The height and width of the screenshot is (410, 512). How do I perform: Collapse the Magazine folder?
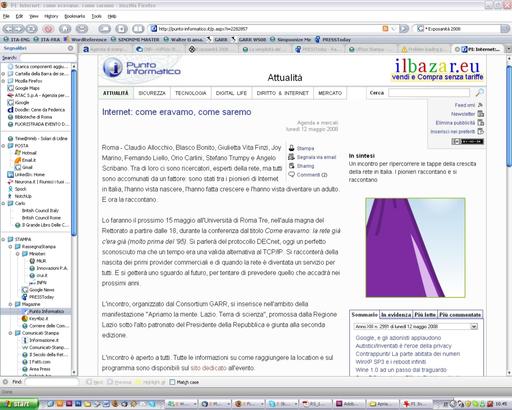tap(10, 304)
